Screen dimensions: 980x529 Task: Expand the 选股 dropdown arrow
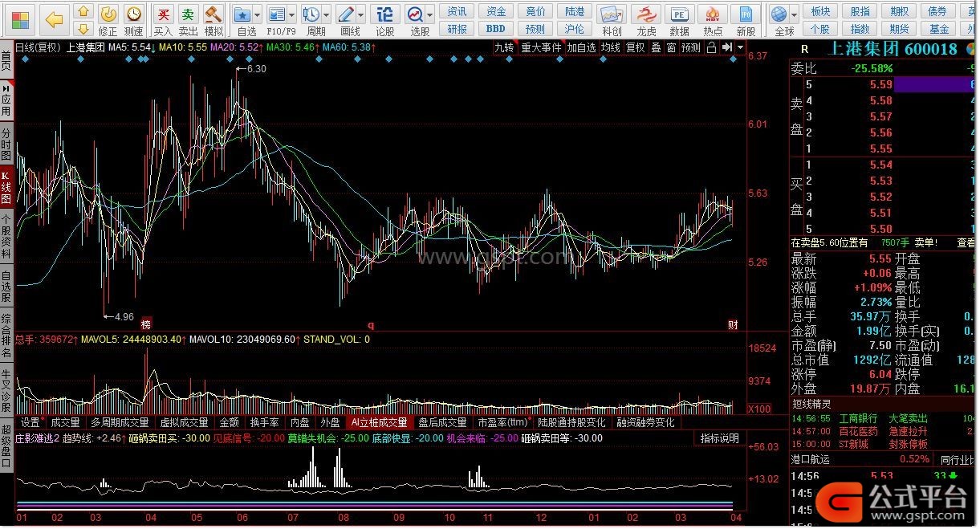[x=430, y=15]
